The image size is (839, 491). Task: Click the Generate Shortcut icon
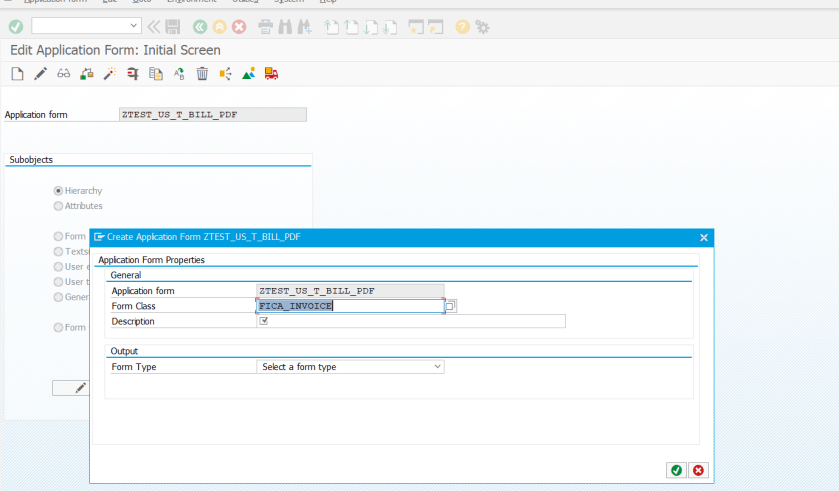pyautogui.click(x=436, y=27)
